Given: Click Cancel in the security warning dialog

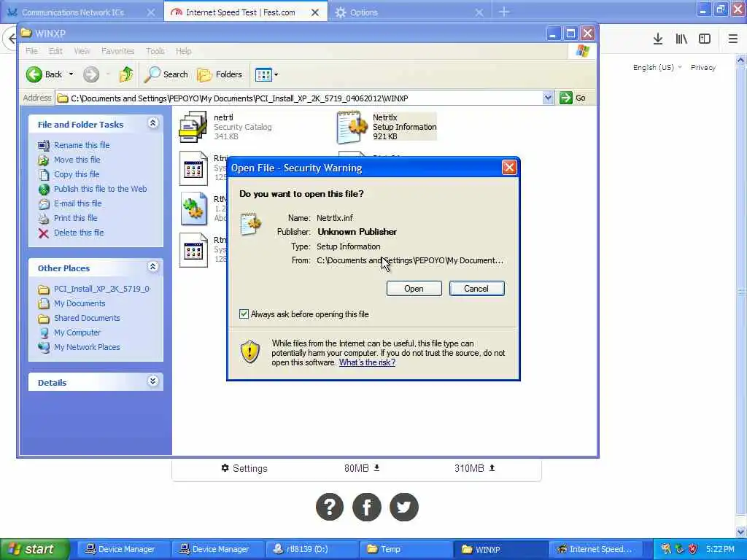Looking at the screenshot, I should (x=476, y=289).
